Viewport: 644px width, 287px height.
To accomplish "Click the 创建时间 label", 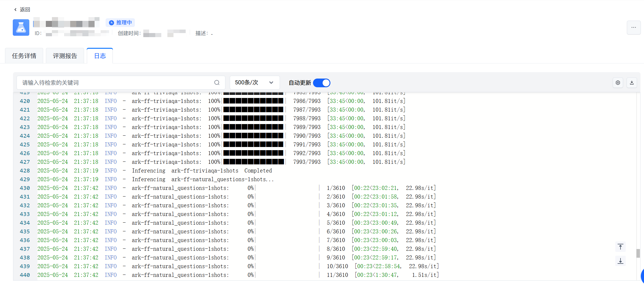I will pos(129,33).
